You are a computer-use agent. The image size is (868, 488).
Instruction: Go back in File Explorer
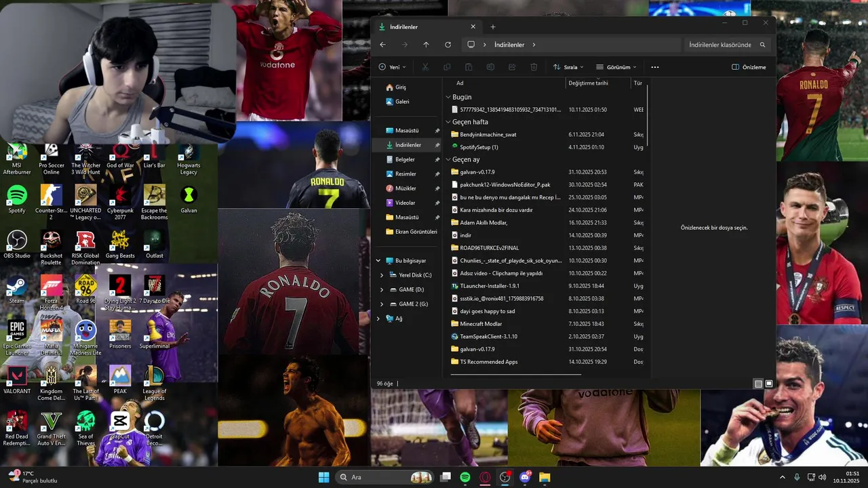(382, 45)
